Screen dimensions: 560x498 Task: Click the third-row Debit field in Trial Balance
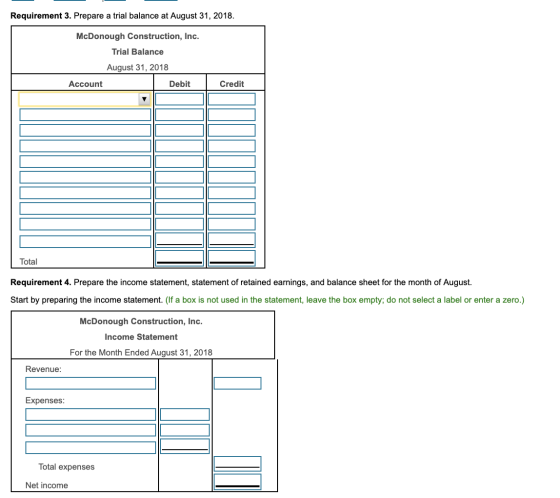coord(180,130)
